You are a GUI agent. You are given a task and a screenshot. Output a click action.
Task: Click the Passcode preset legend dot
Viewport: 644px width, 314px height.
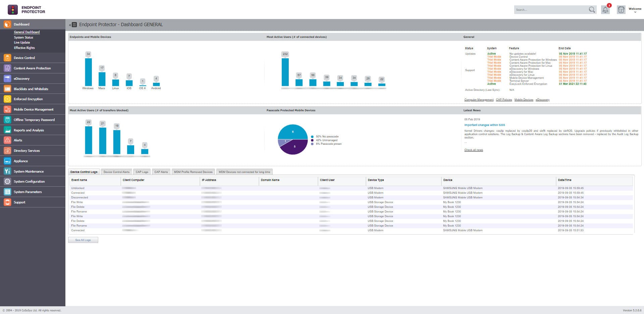(312, 144)
